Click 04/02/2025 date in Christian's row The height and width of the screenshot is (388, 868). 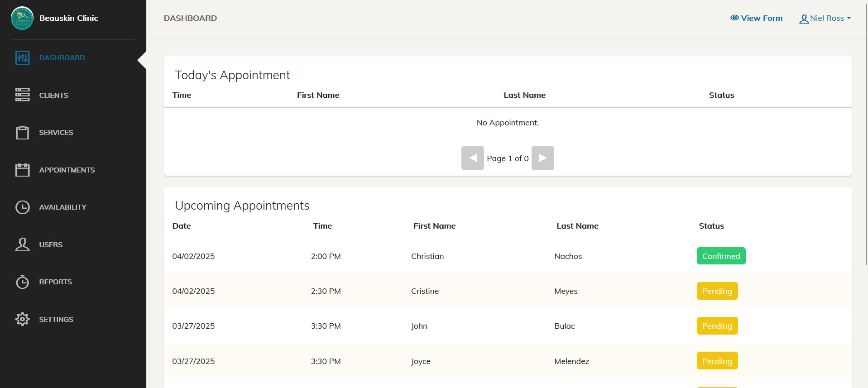tap(193, 256)
